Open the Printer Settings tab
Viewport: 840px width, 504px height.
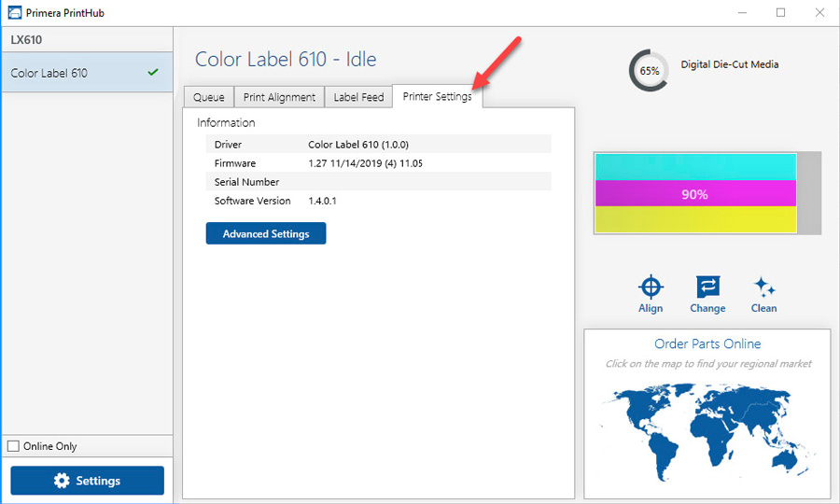[x=437, y=96]
